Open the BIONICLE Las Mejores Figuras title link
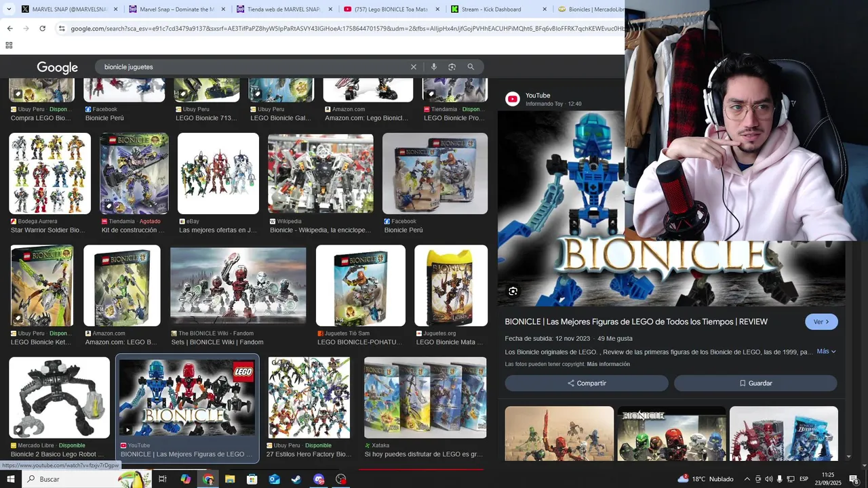The height and width of the screenshot is (488, 868). 636,322
